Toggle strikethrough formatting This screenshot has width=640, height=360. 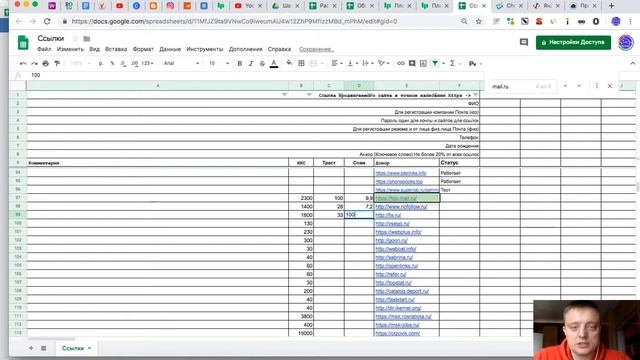click(x=262, y=63)
